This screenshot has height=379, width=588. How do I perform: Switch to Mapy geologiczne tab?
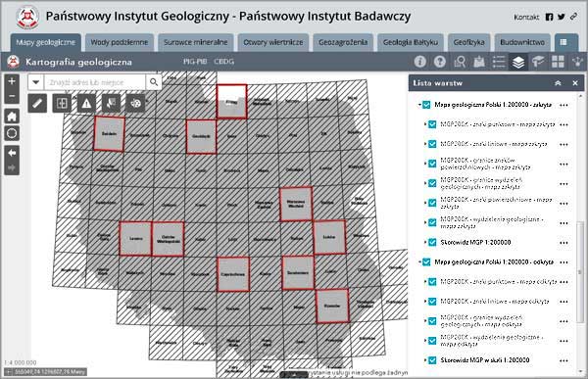click(46, 42)
